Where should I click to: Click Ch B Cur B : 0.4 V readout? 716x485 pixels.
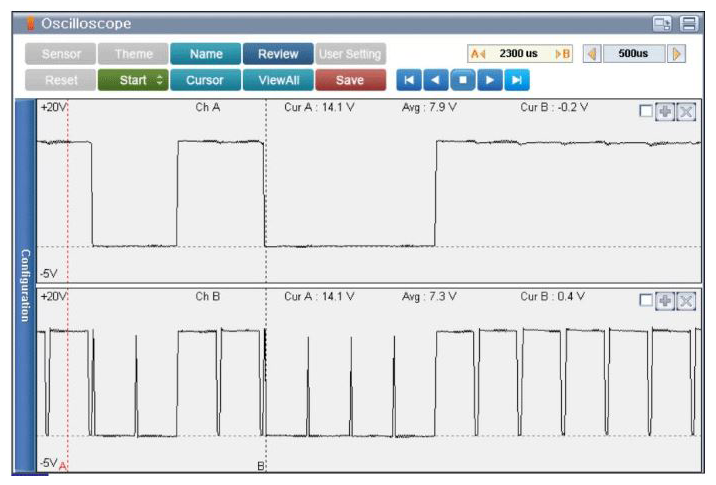[553, 296]
